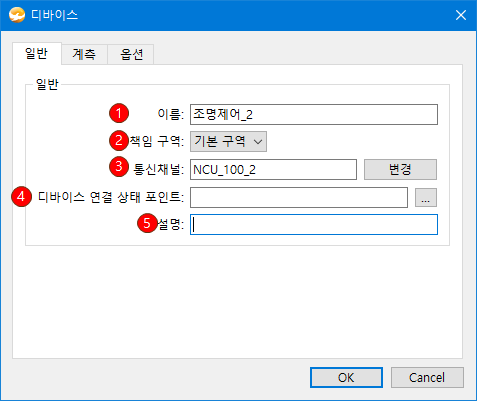Click the 디바이스 연결 상태 포인트 field
This screenshot has height=401, width=477.
click(299, 197)
